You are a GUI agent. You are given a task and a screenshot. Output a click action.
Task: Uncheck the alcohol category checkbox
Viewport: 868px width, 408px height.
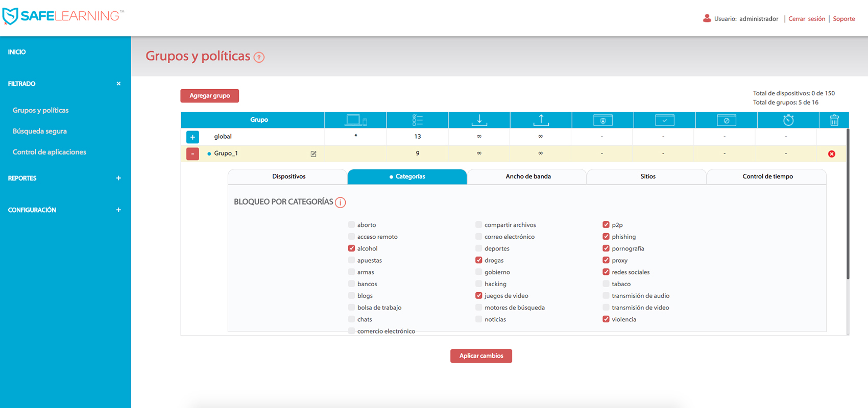351,248
